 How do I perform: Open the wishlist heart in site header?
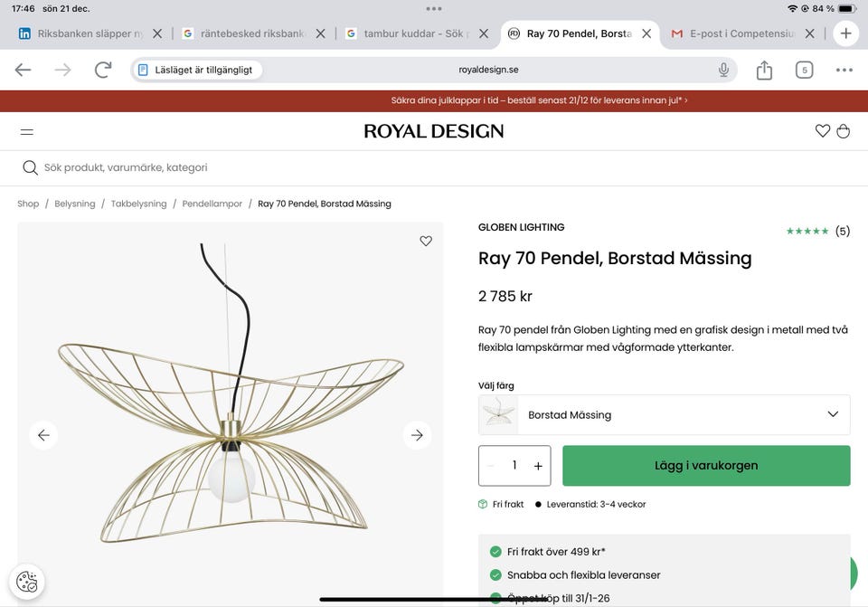[823, 131]
